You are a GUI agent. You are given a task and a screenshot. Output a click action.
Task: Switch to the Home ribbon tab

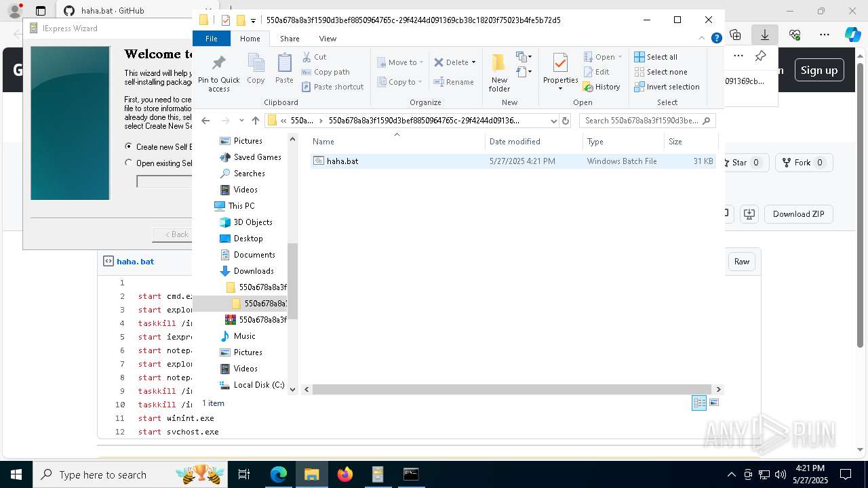coord(250,39)
